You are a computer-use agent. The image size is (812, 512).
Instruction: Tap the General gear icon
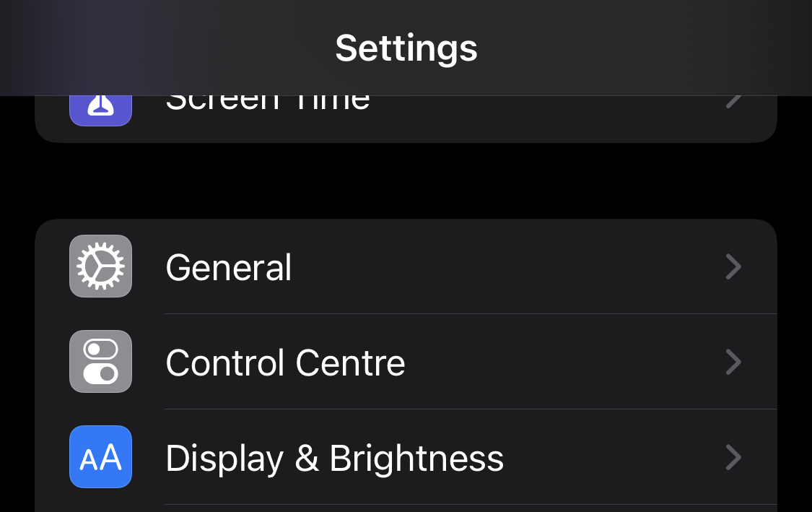(100, 266)
